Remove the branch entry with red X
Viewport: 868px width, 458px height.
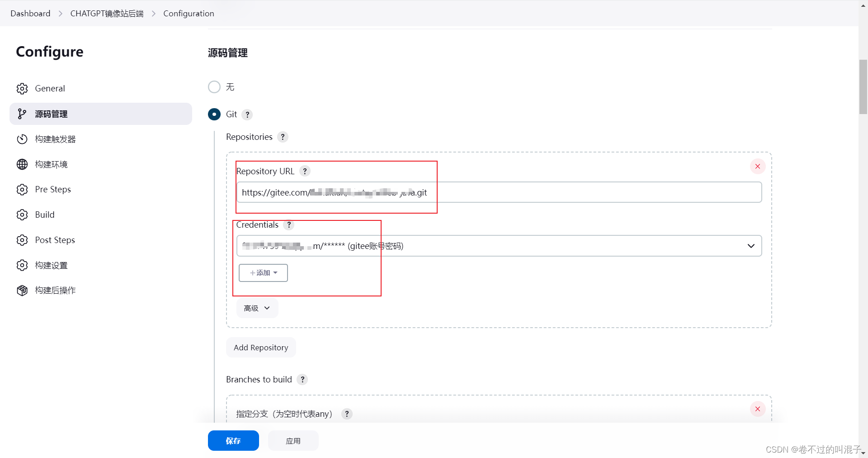click(758, 409)
